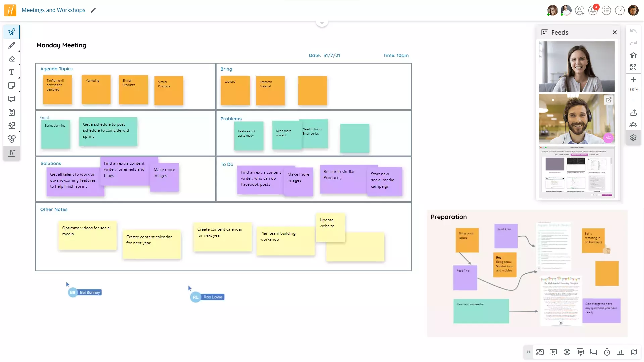Toggle the minimap view
Viewport: 644px width, 362px height.
pos(634,352)
